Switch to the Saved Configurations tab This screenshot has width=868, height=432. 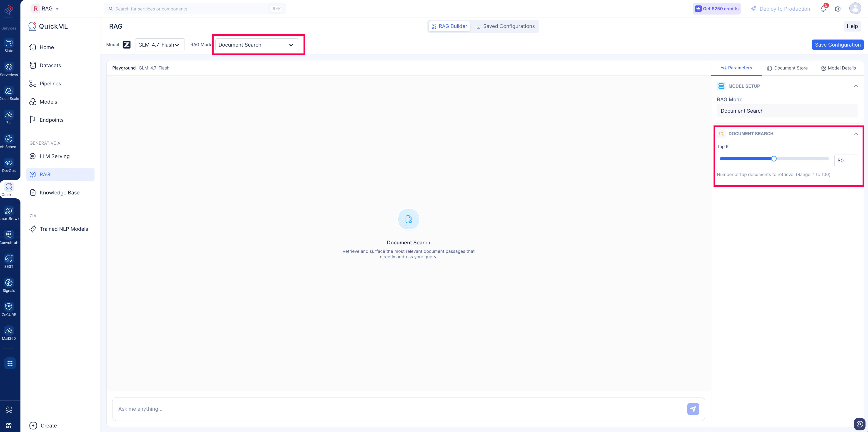(505, 26)
